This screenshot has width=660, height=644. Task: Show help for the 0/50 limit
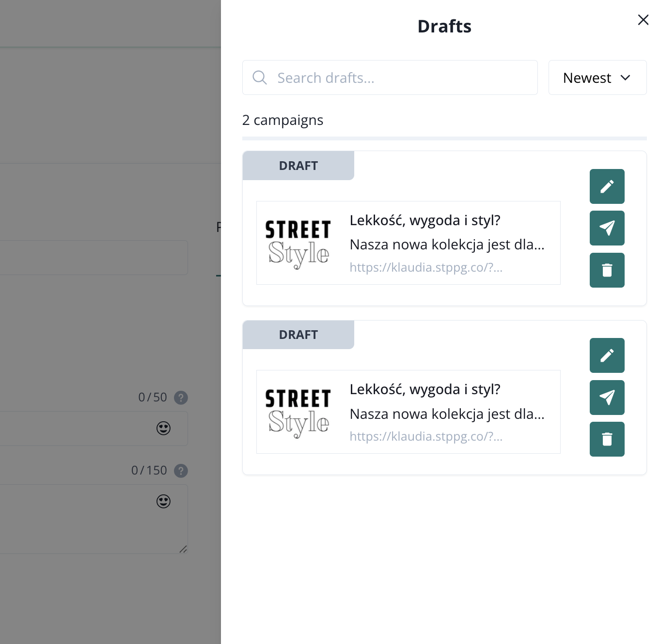click(181, 398)
